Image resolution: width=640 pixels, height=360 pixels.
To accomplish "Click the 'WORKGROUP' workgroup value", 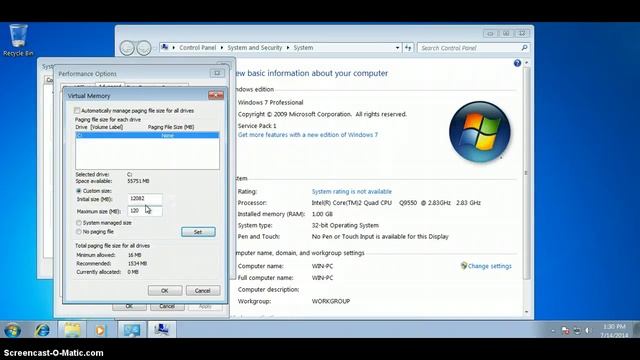I will 331,301.
